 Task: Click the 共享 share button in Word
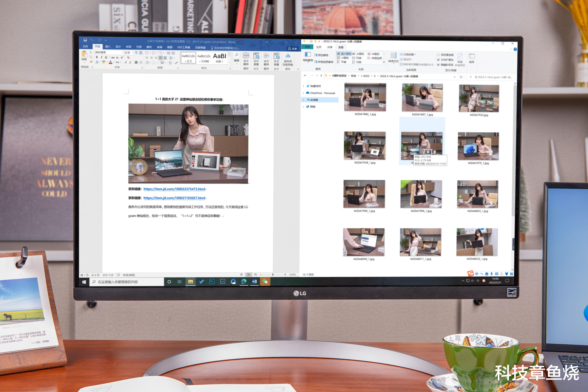pyautogui.click(x=292, y=49)
